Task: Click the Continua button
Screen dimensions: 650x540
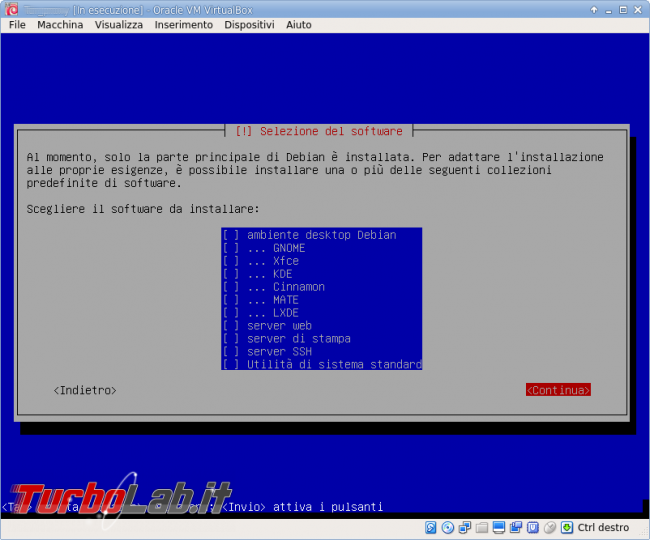Action: [558, 390]
